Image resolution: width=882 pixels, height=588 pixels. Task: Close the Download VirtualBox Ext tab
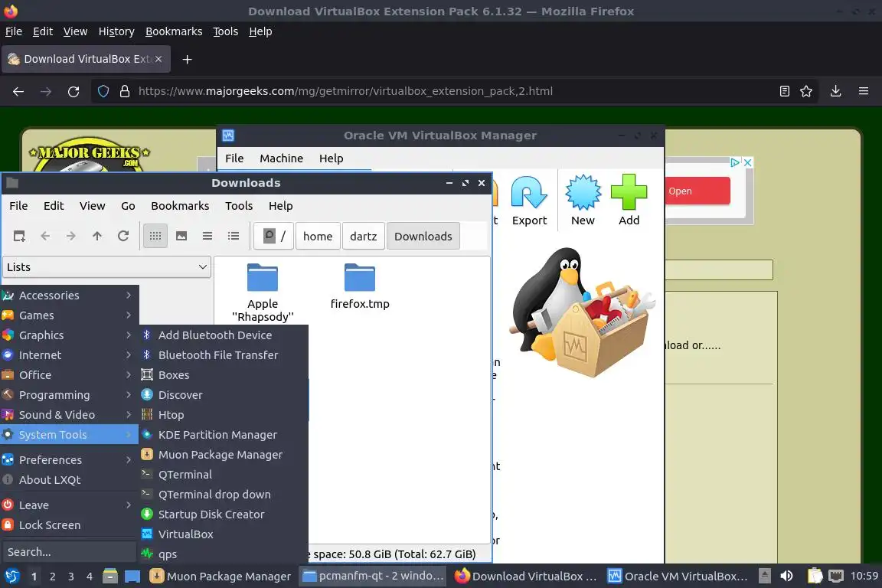click(158, 59)
